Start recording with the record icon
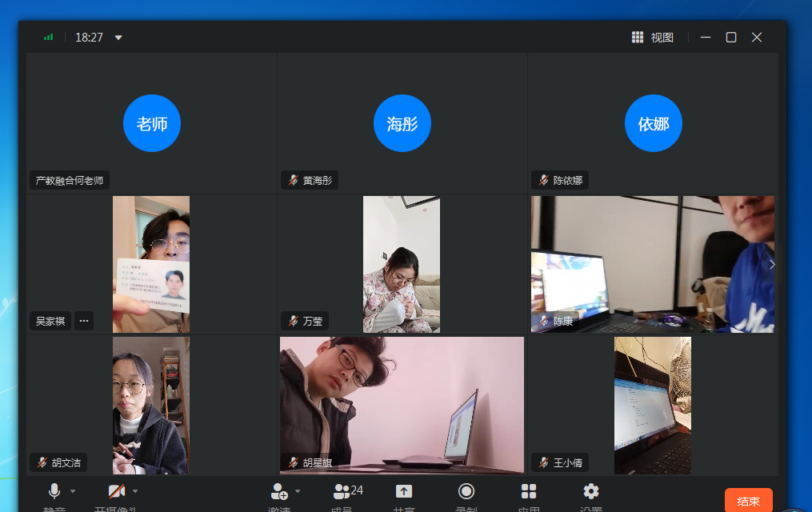Image resolution: width=812 pixels, height=512 pixels. click(x=466, y=491)
